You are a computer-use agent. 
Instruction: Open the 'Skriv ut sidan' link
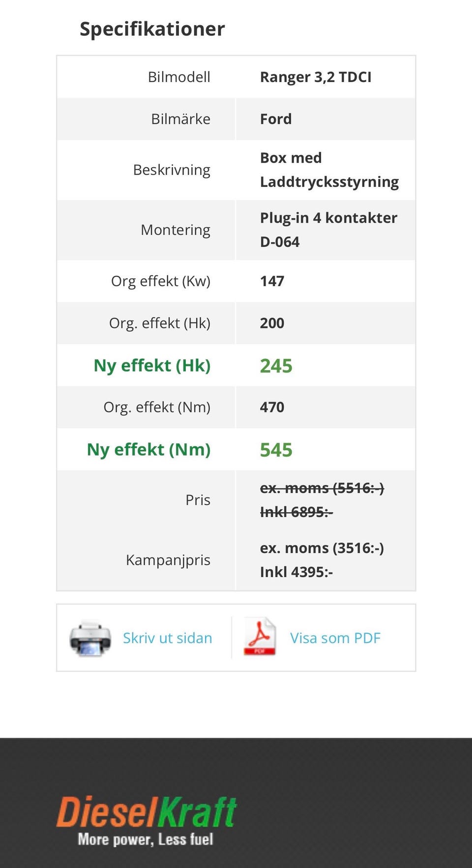click(x=167, y=638)
